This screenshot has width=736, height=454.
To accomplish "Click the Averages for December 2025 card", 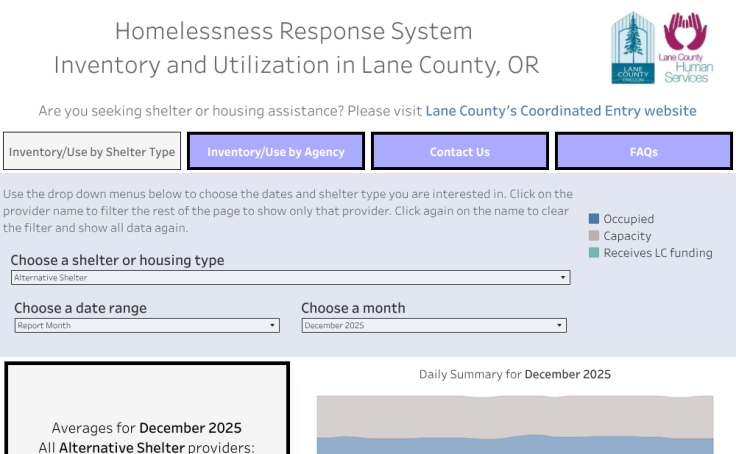I will click(147, 410).
